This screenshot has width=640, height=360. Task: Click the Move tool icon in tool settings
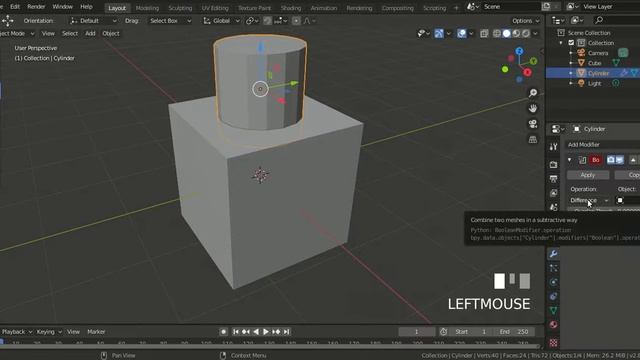(8, 20)
